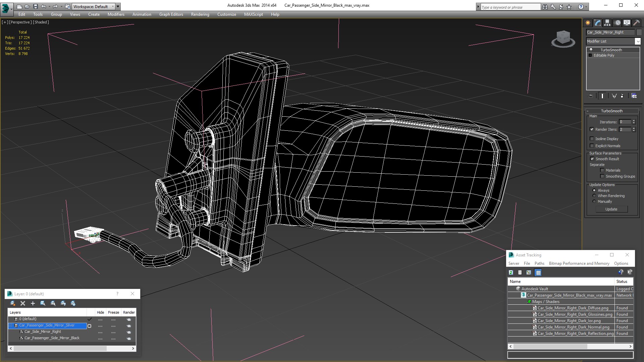Click delete layer X icon
Viewport: 644px width, 362px height.
tap(23, 303)
